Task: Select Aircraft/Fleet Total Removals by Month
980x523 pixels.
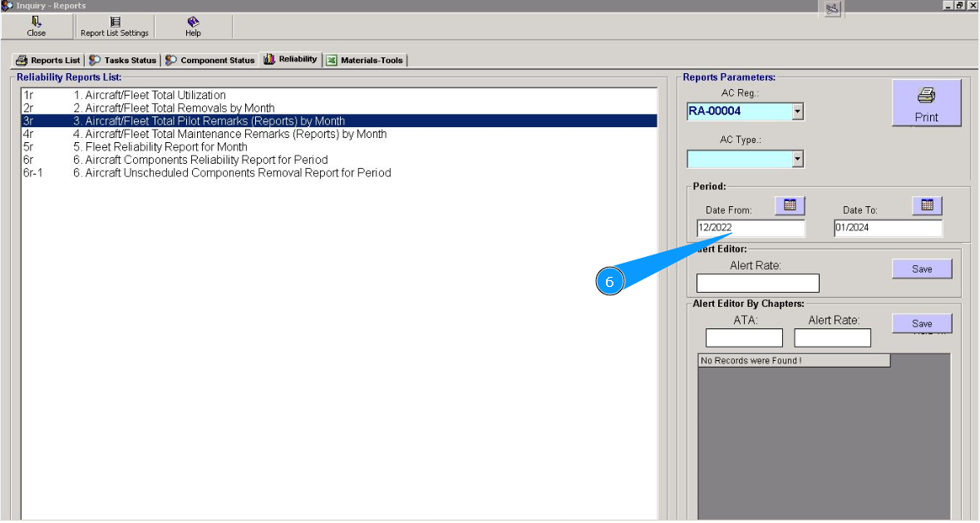Action: coord(339,108)
